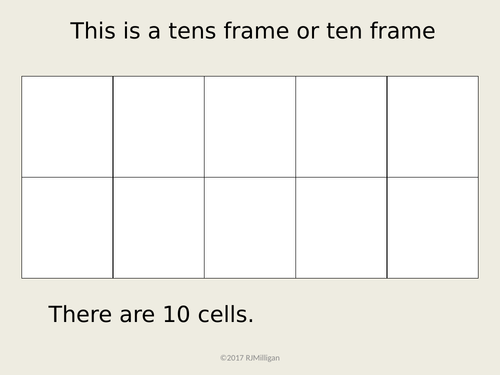Click the top-left cell of the ten frame

(67, 127)
